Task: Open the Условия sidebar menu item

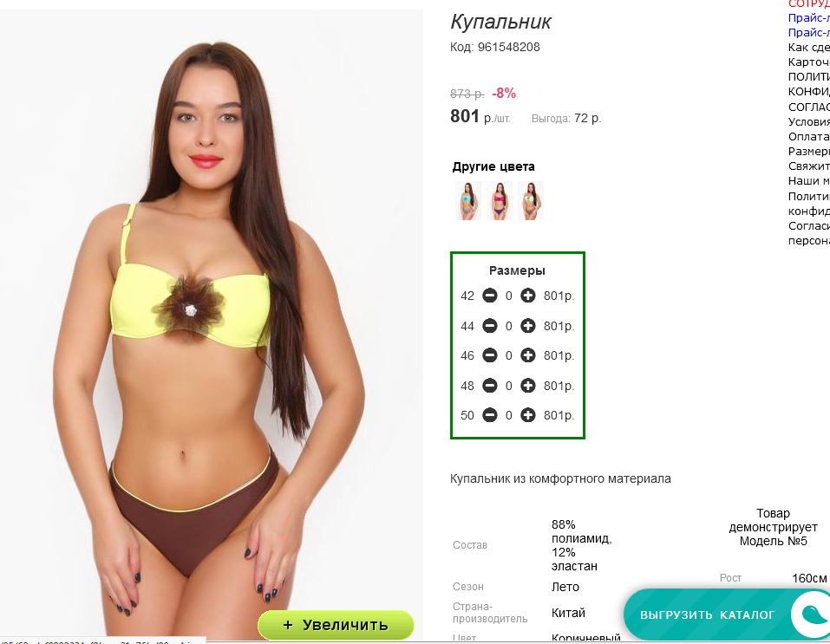Action: (809, 121)
